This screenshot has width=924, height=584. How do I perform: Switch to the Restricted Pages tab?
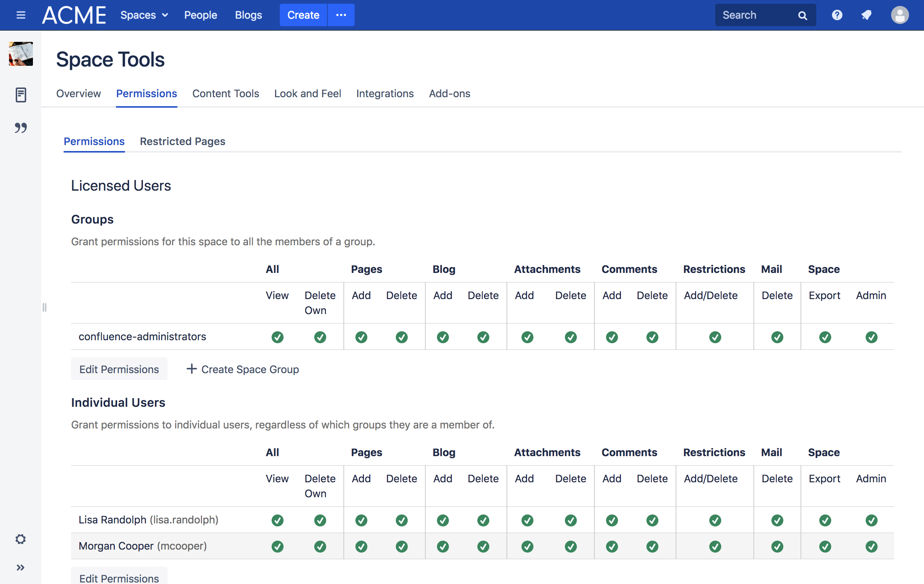182,141
